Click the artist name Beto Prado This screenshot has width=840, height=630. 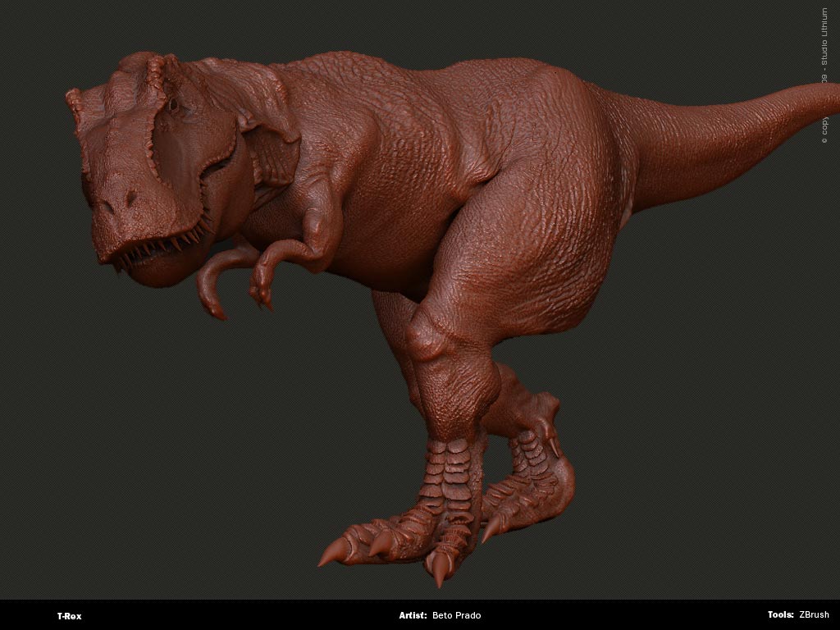pos(456,615)
